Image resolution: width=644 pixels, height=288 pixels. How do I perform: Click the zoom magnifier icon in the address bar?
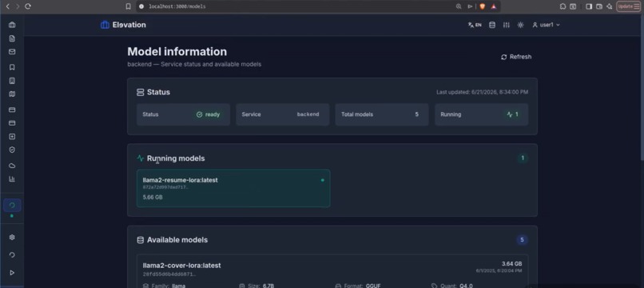(459, 6)
